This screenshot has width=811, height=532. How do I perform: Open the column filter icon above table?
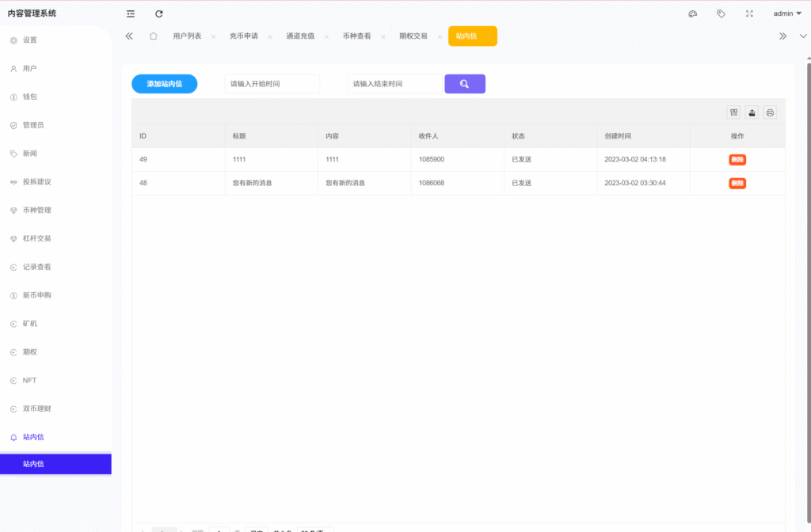pos(734,112)
